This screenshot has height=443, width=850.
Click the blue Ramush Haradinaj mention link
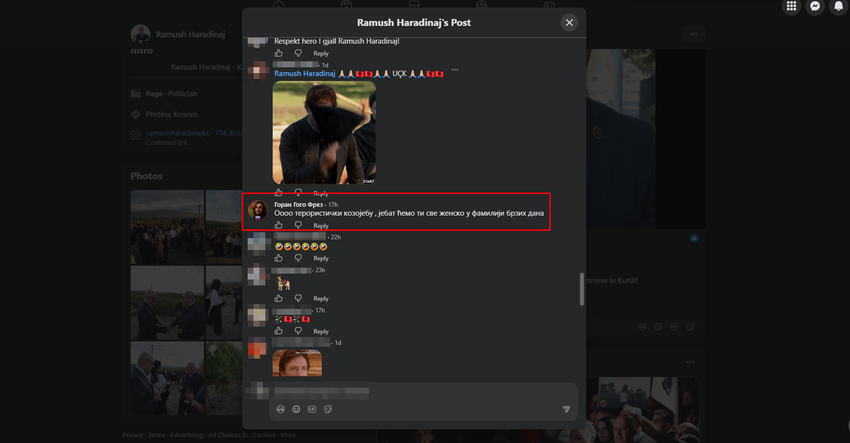(305, 74)
